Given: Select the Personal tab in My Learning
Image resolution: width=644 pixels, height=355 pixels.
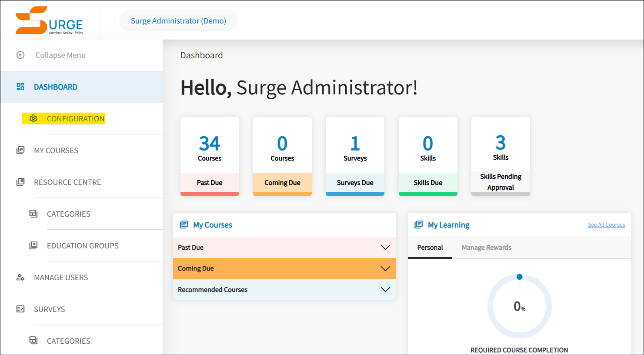Looking at the screenshot, I should pos(430,247).
